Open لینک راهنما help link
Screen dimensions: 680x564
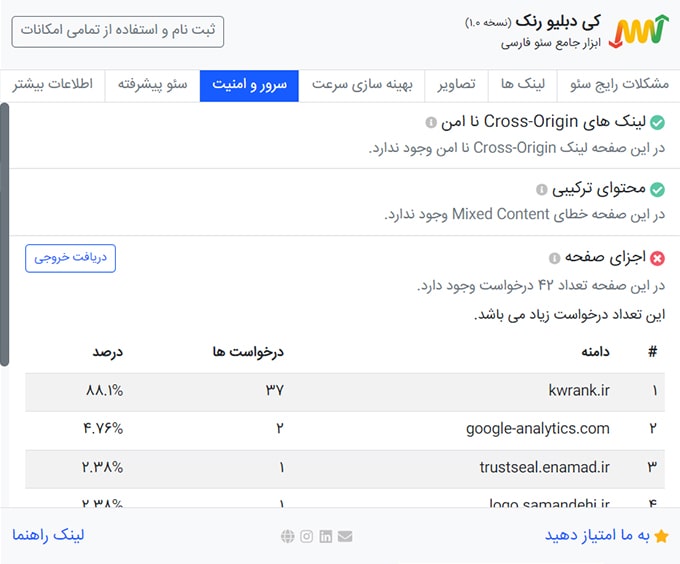(48, 535)
